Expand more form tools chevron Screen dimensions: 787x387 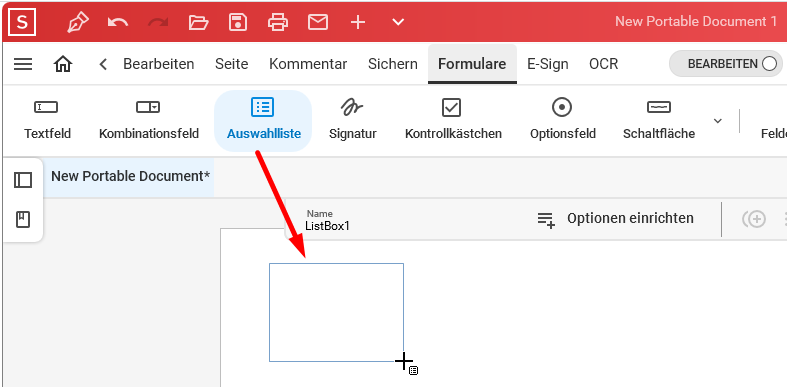coord(718,121)
